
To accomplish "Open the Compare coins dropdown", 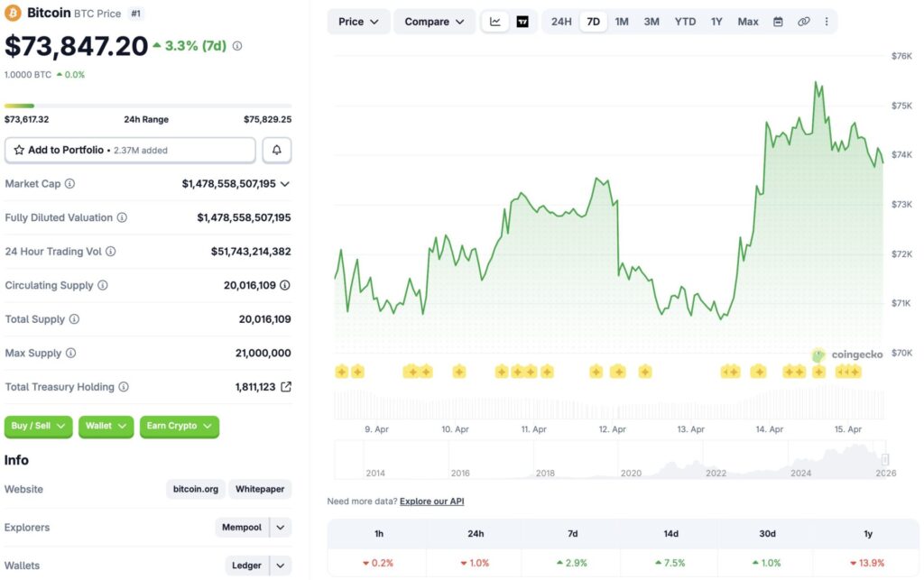I will point(434,21).
